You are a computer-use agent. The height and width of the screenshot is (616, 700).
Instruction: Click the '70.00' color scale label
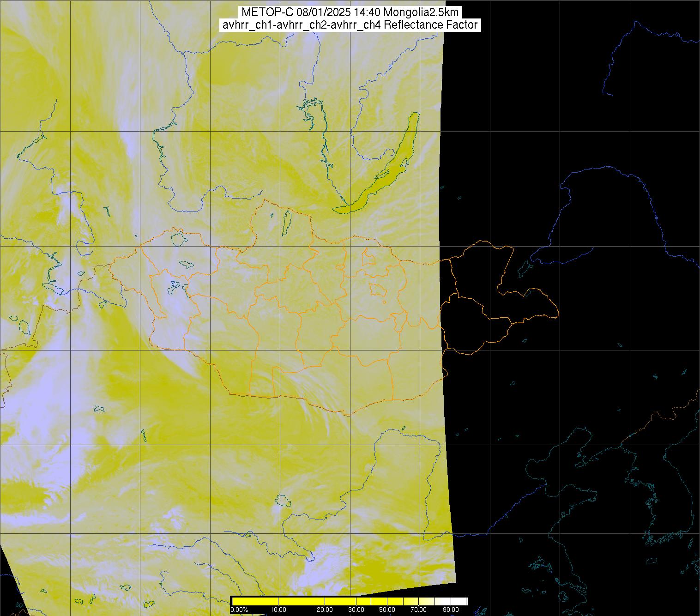coord(419,610)
